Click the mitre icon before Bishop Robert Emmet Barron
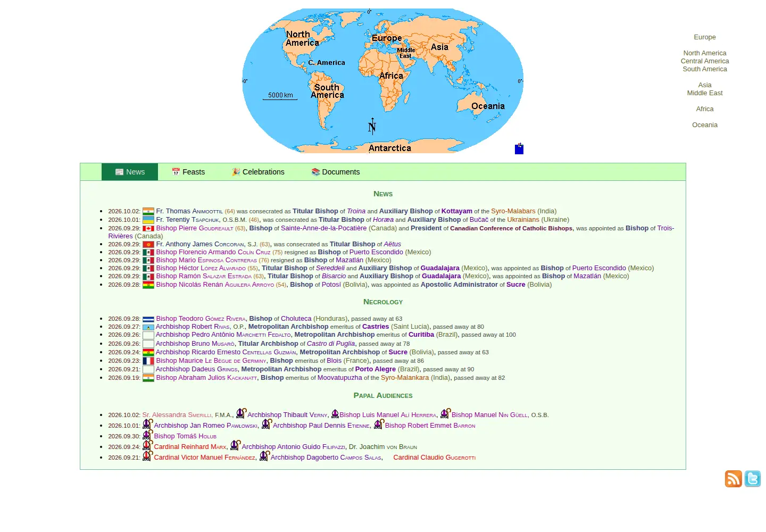Viewport: 766px width, 532px height. [379, 424]
